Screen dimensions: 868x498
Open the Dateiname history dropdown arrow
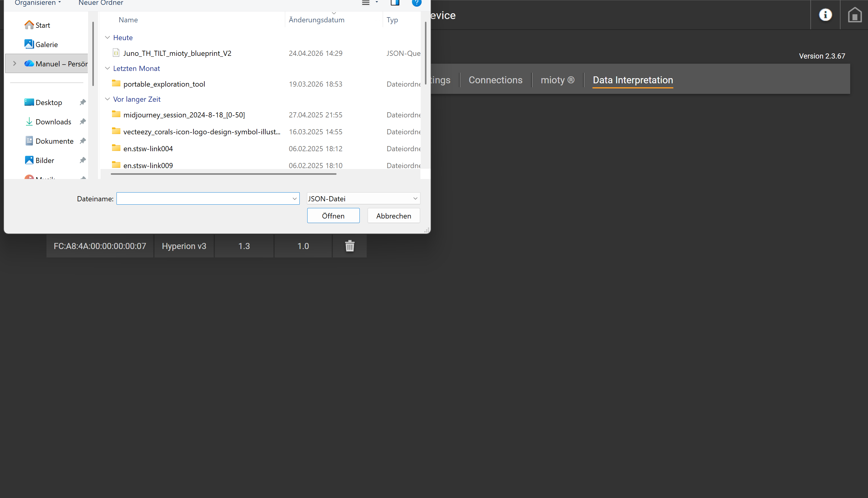coord(295,199)
